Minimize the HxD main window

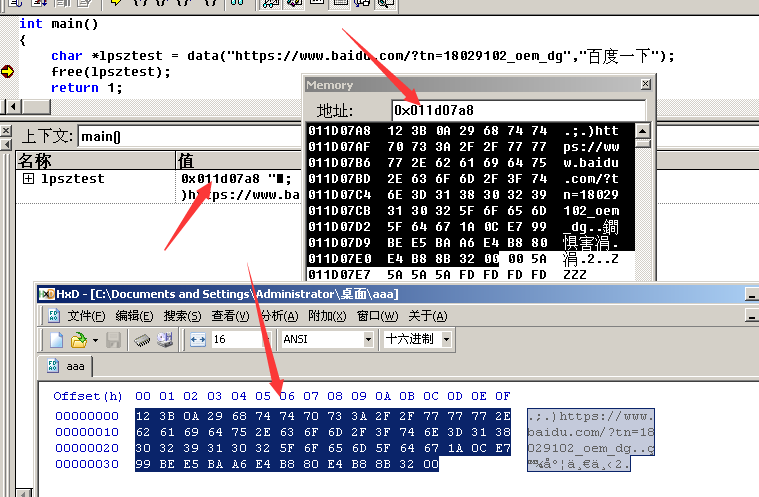(751, 294)
